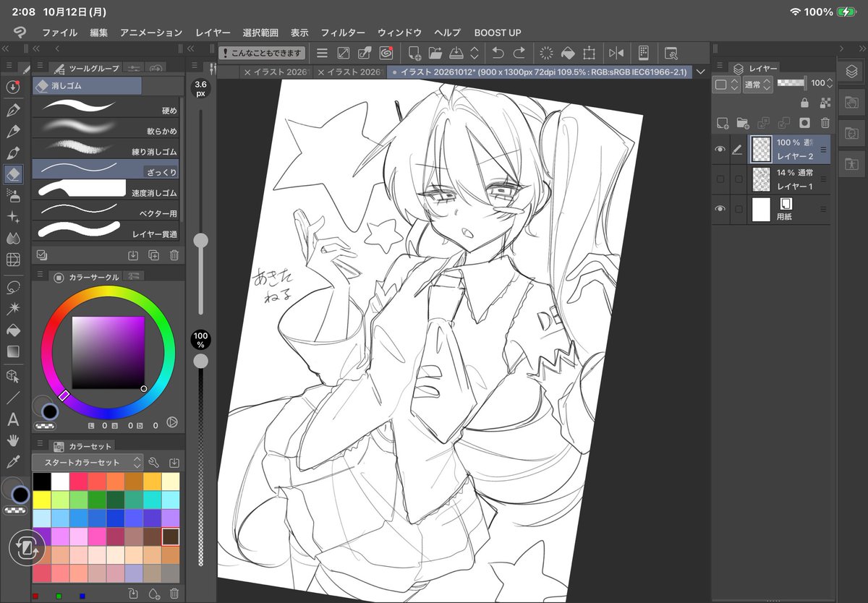Image resolution: width=868 pixels, height=603 pixels.
Task: Open the ファイル menu
Action: (60, 33)
